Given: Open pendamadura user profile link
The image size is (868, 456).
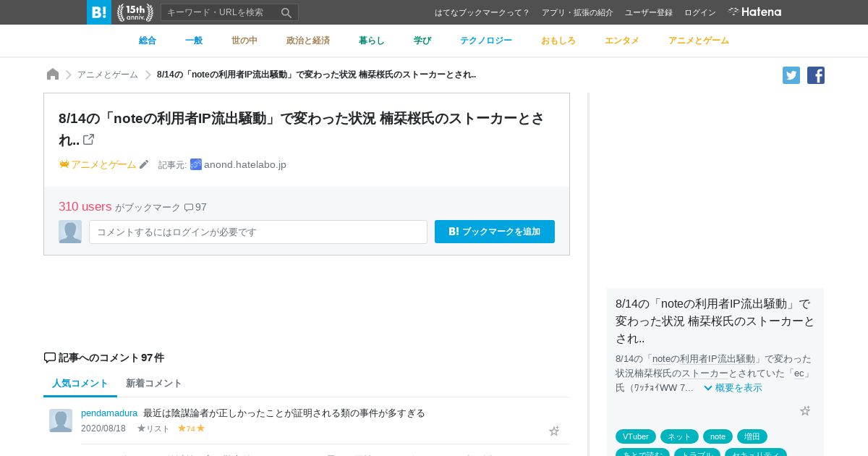Looking at the screenshot, I should 109,413.
